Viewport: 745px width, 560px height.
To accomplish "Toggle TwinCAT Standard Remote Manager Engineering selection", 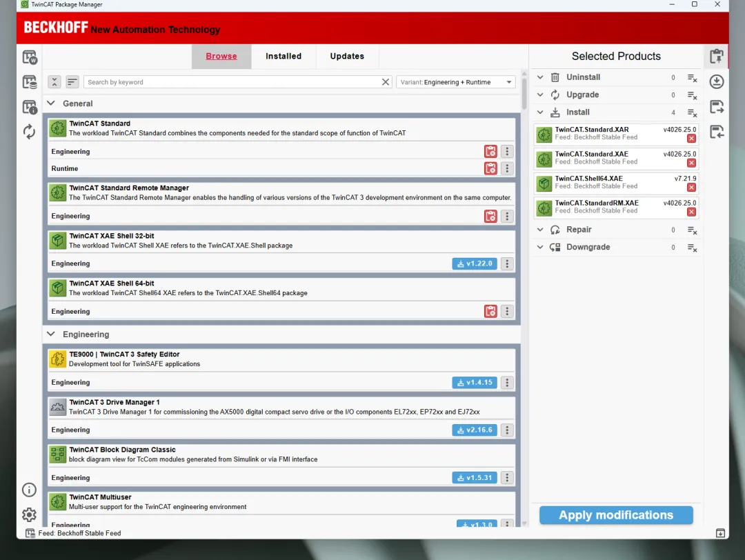I will pyautogui.click(x=490, y=216).
